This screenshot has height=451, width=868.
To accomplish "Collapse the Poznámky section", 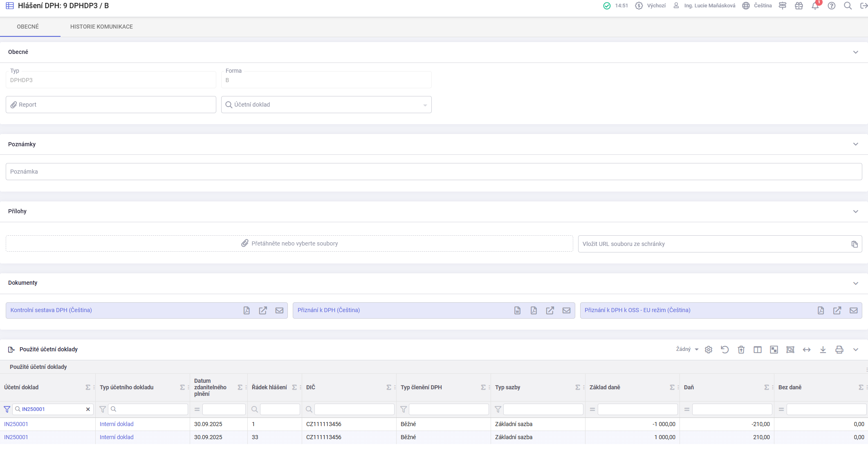I will point(855,144).
